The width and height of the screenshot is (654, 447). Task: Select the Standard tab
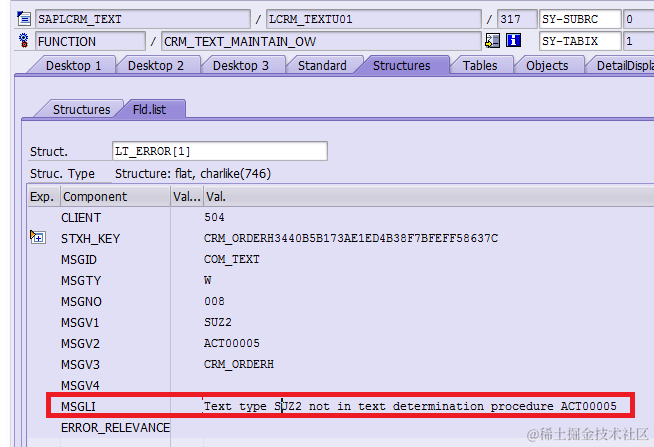322,65
